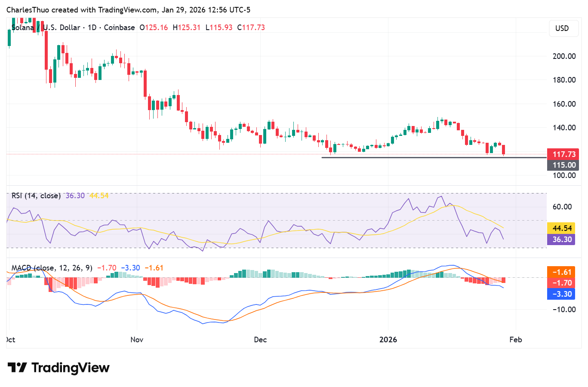The width and height of the screenshot is (588, 387).
Task: Click the blue -3.30 MACD signal badge
Action: click(563, 294)
